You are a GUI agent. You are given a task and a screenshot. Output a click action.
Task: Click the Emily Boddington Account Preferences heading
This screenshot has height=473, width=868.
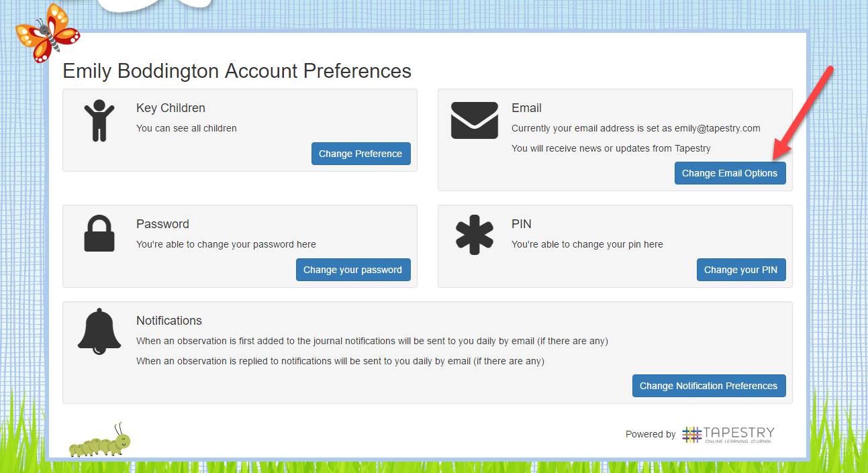237,71
